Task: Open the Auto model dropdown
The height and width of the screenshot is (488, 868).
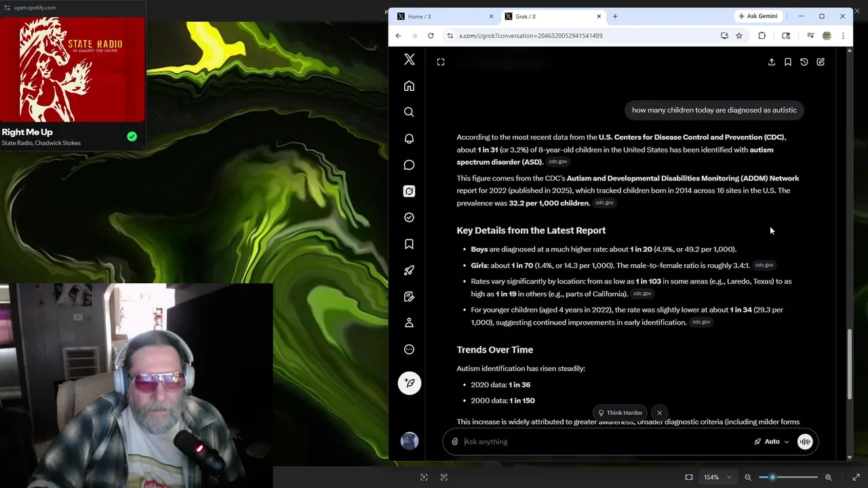Action: point(772,442)
